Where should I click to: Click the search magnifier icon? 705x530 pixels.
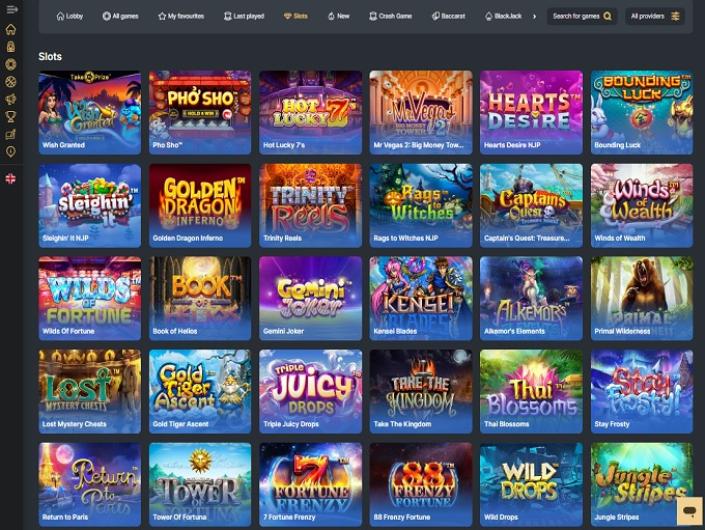[607, 16]
